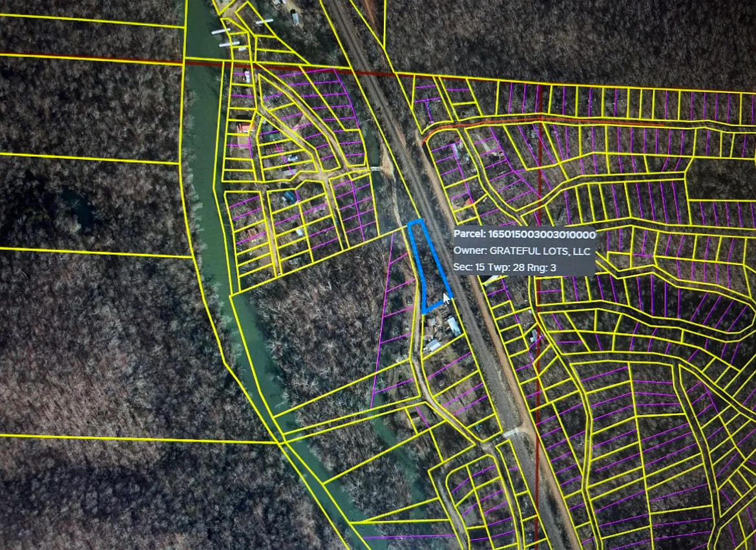The height and width of the screenshot is (550, 756).
Task: Click the parcel number 165015003003010000 text
Action: click(542, 235)
